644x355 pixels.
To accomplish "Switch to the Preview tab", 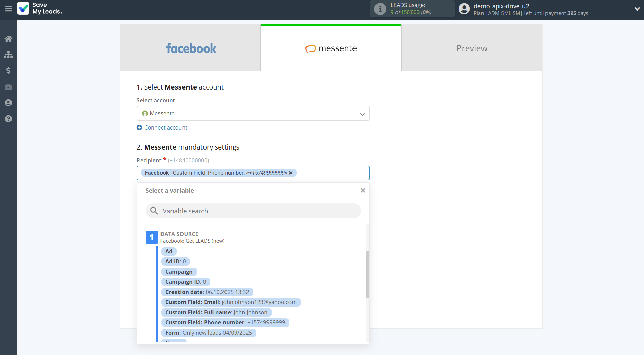I will point(472,48).
